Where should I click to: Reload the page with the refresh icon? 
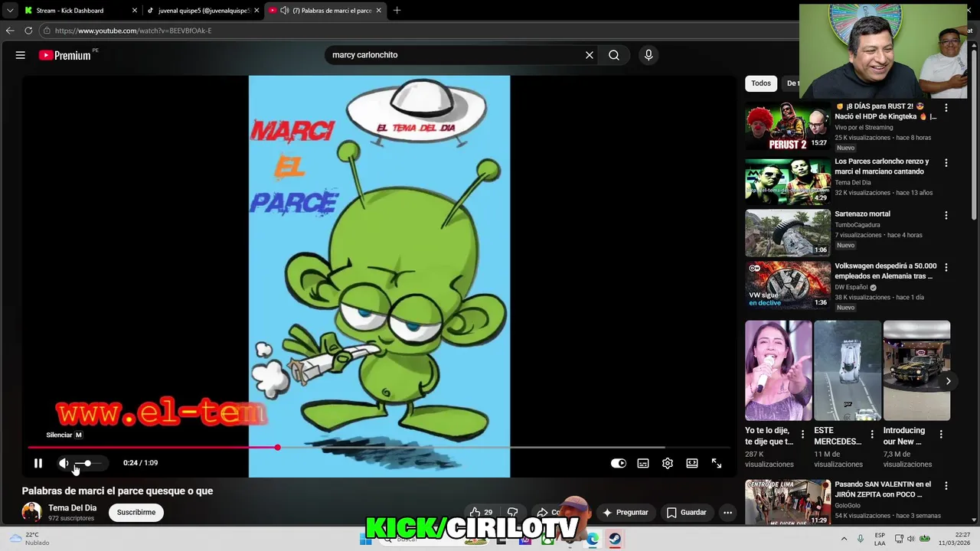28,31
